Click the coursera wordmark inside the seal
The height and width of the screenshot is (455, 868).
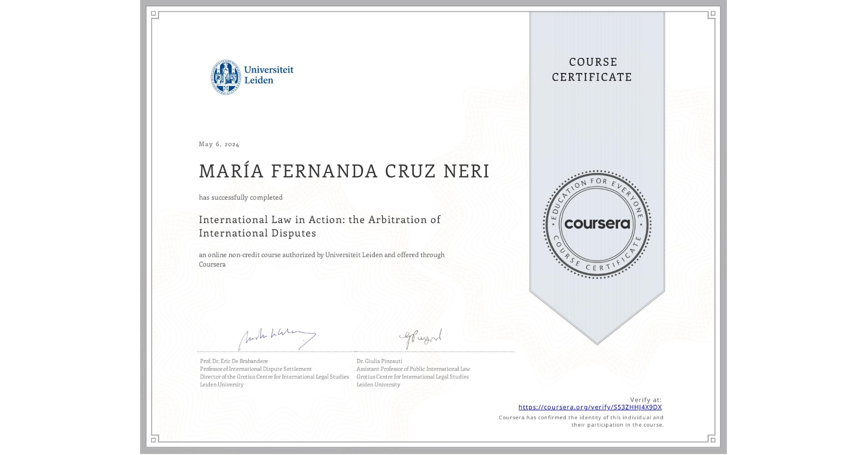coord(597,224)
